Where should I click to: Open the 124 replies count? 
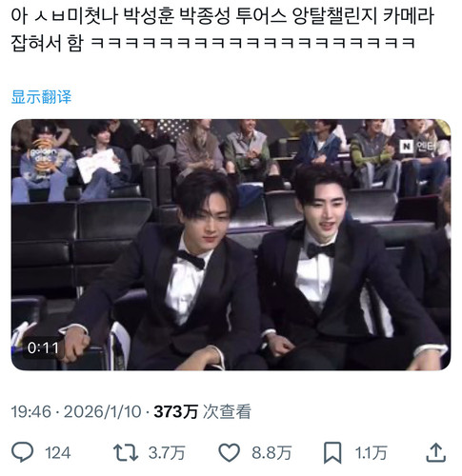pyautogui.click(x=57, y=453)
